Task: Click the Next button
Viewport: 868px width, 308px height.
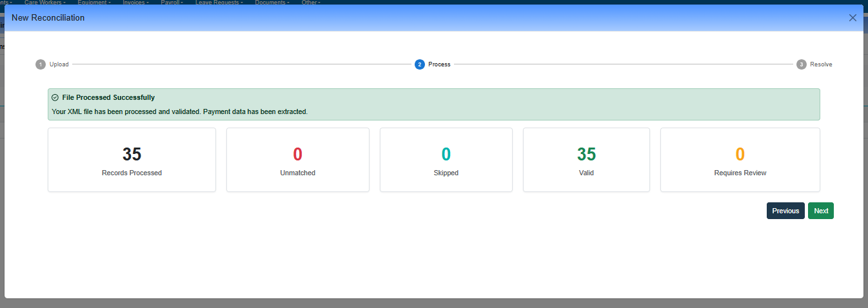Action: click(821, 211)
